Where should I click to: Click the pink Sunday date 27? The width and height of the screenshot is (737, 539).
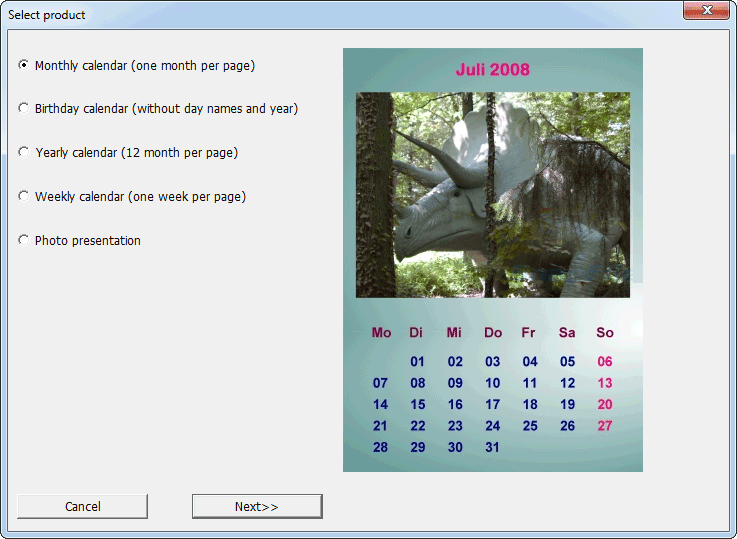pos(605,426)
